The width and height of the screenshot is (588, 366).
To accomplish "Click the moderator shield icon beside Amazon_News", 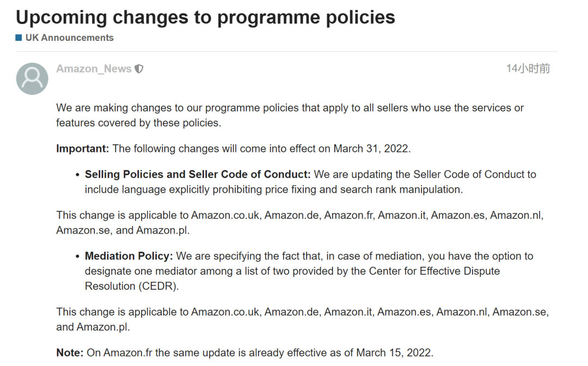I will click(139, 69).
